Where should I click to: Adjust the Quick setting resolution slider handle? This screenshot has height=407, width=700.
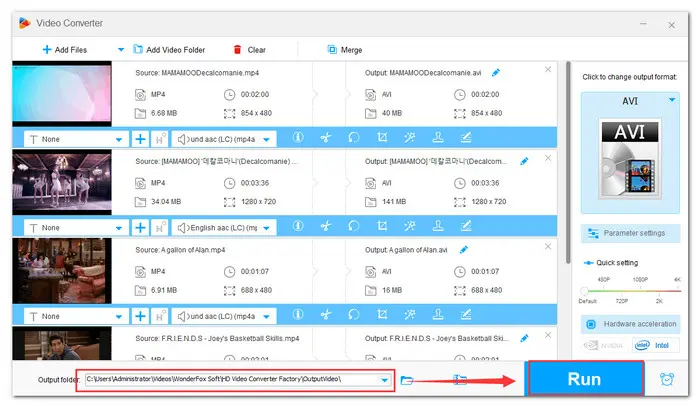point(584,291)
